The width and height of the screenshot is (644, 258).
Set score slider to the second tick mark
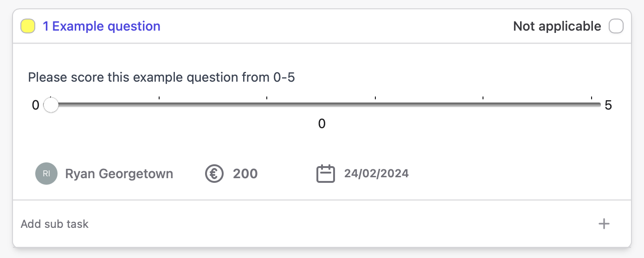point(159,105)
